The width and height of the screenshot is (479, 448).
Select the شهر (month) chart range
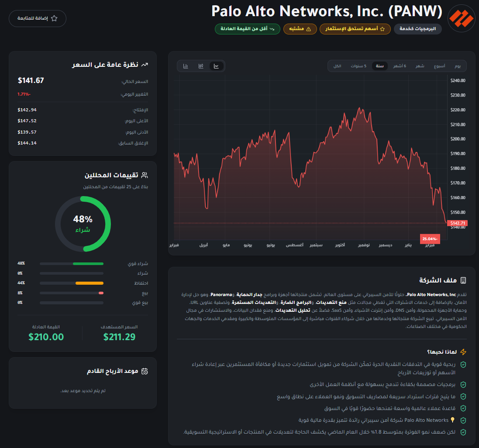pos(420,66)
